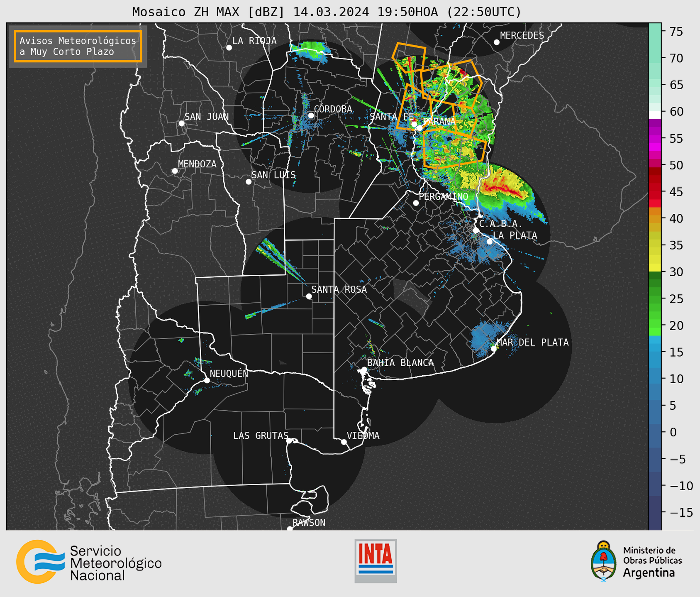Click the Pergamino city marker dot

[x=416, y=203]
